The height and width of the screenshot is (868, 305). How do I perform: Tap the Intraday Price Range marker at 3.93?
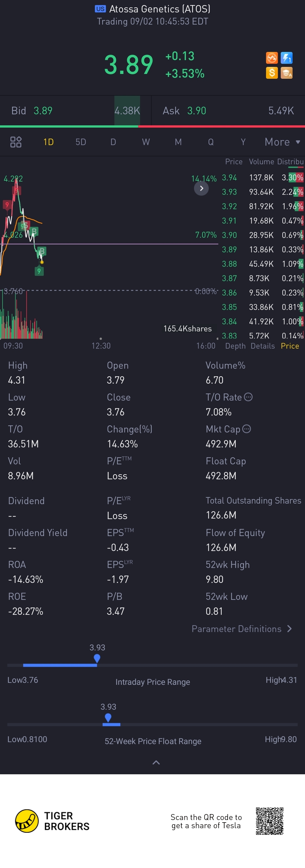click(97, 658)
